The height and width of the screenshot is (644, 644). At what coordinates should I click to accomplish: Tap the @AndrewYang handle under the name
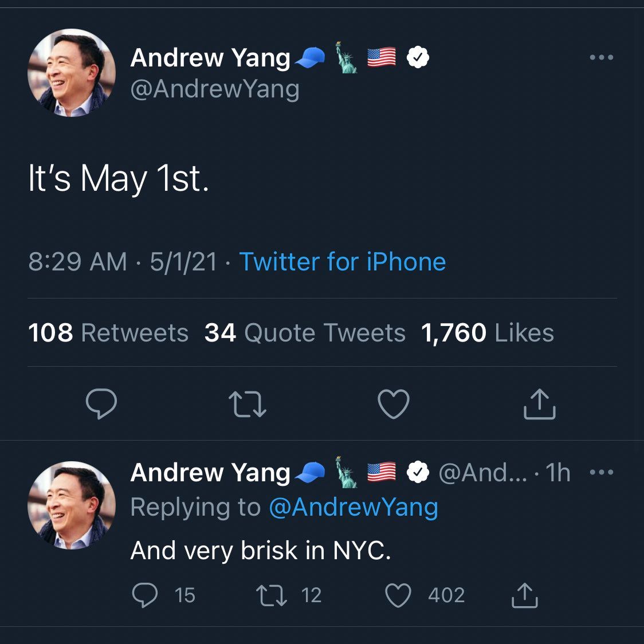(215, 89)
